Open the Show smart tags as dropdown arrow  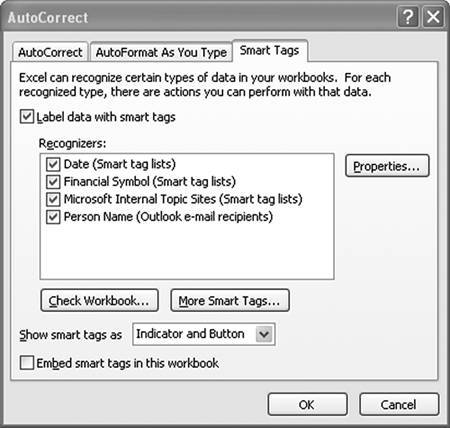click(x=264, y=334)
